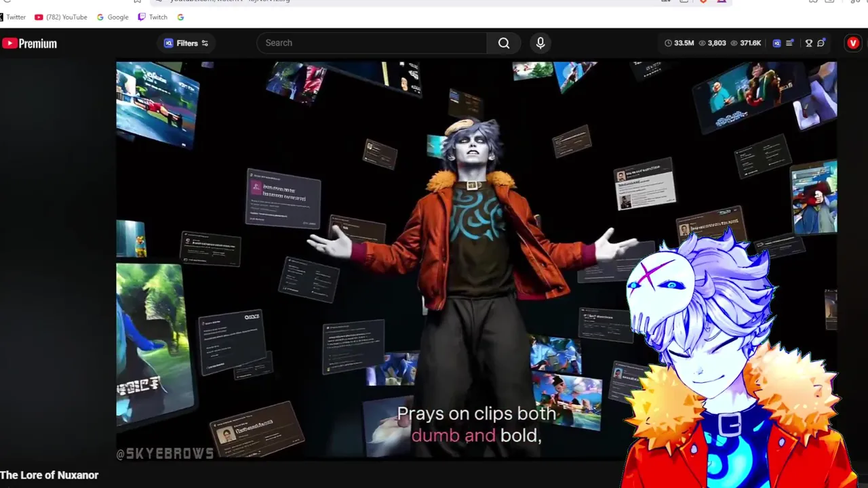Screen dimensions: 868x488
Task: Open the red V account avatar
Action: point(853,43)
